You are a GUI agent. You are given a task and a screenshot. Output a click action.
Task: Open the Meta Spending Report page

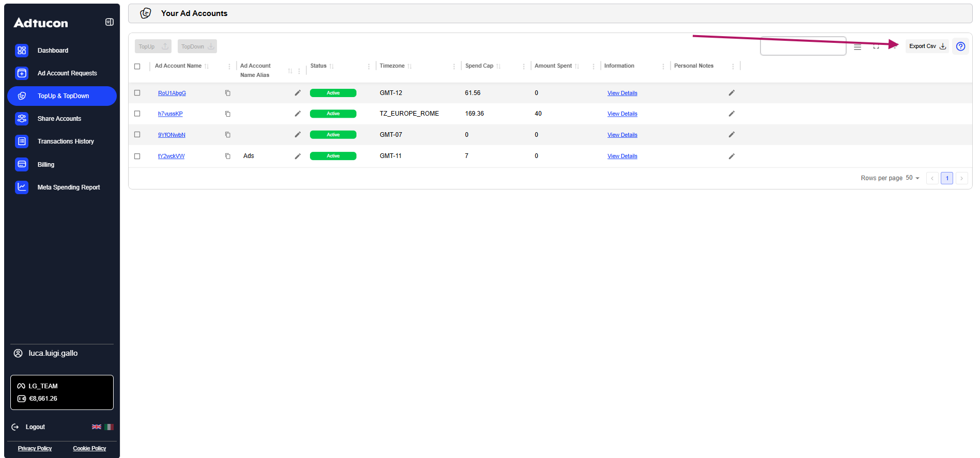68,187
